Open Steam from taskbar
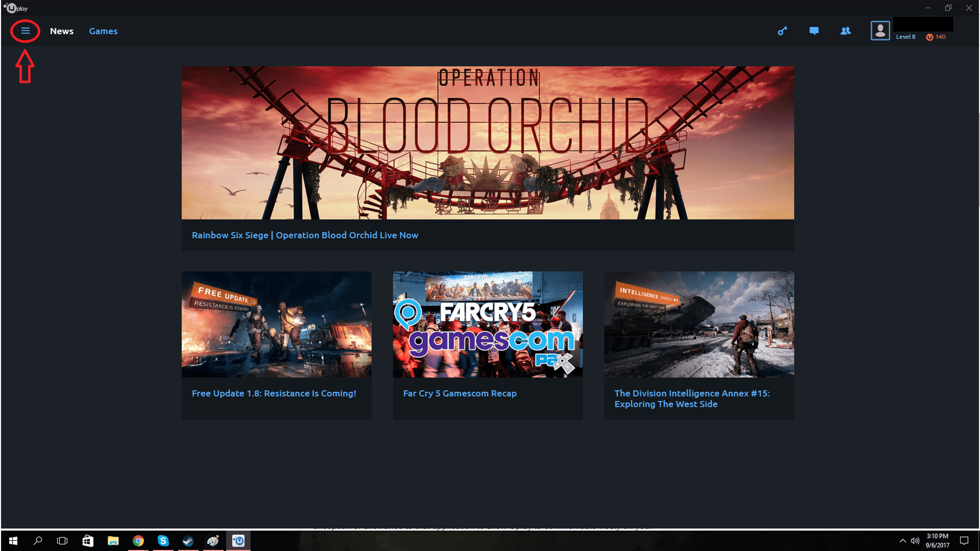The height and width of the screenshot is (551, 980). 188,541
